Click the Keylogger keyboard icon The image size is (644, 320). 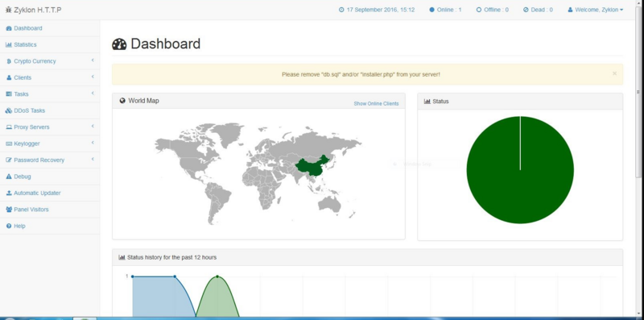pos(9,143)
